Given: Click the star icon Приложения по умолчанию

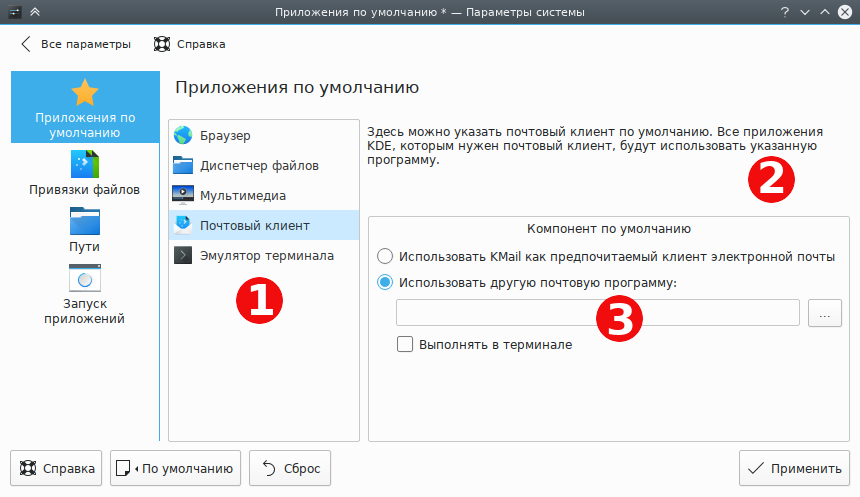Looking at the screenshot, I should click(x=84, y=93).
